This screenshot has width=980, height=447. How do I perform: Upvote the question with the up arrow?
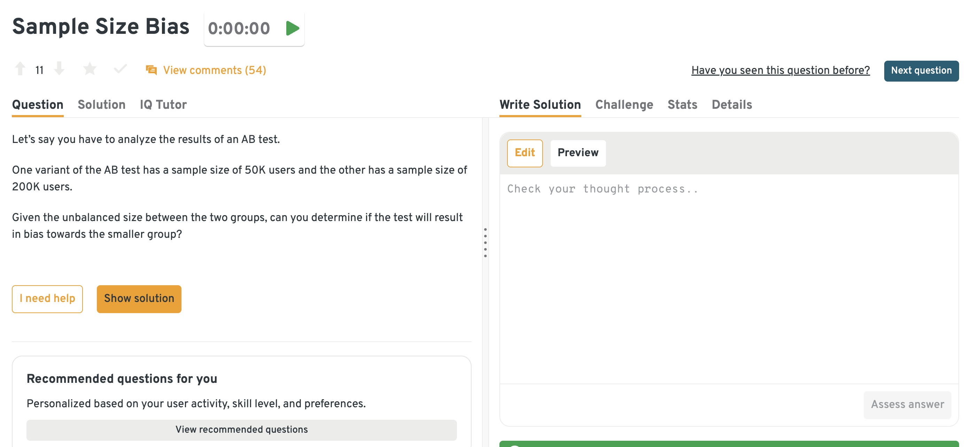tap(20, 69)
